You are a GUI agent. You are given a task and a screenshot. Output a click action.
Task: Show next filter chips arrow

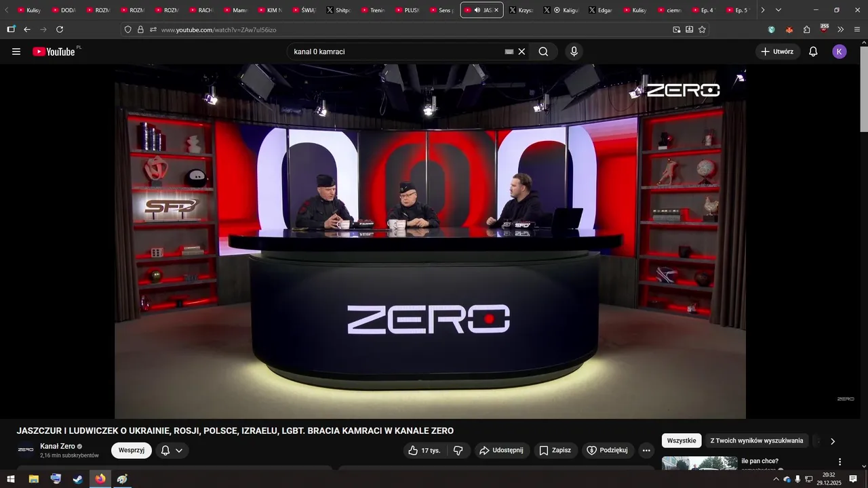point(833,441)
